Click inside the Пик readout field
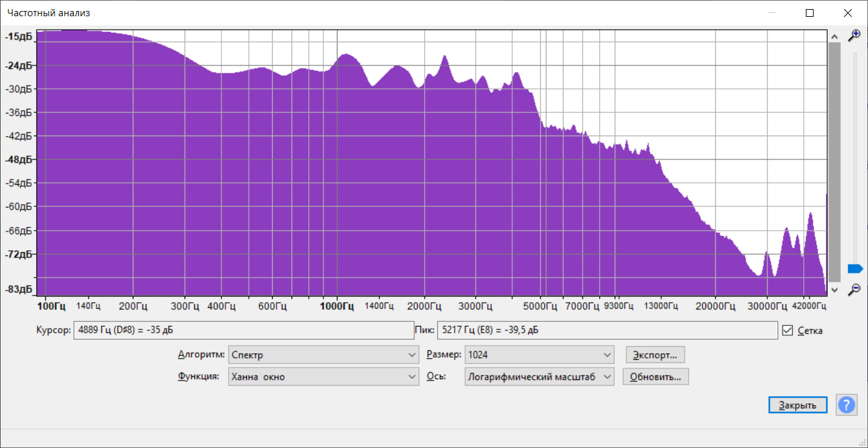 click(608, 330)
